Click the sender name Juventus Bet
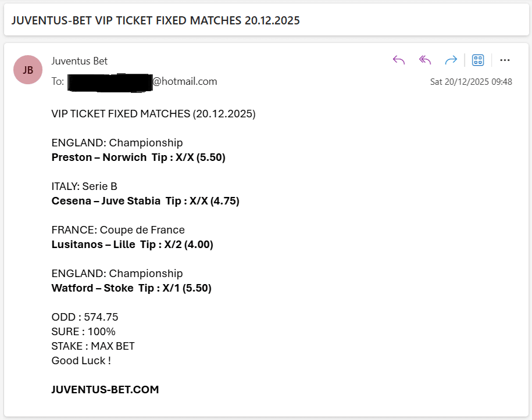 [x=79, y=61]
